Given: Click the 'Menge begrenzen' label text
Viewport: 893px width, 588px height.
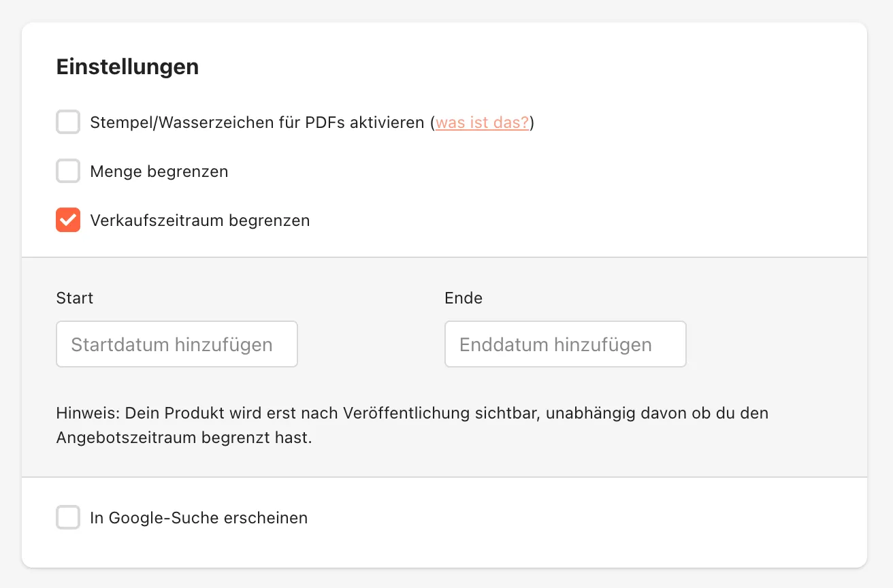Looking at the screenshot, I should (159, 171).
